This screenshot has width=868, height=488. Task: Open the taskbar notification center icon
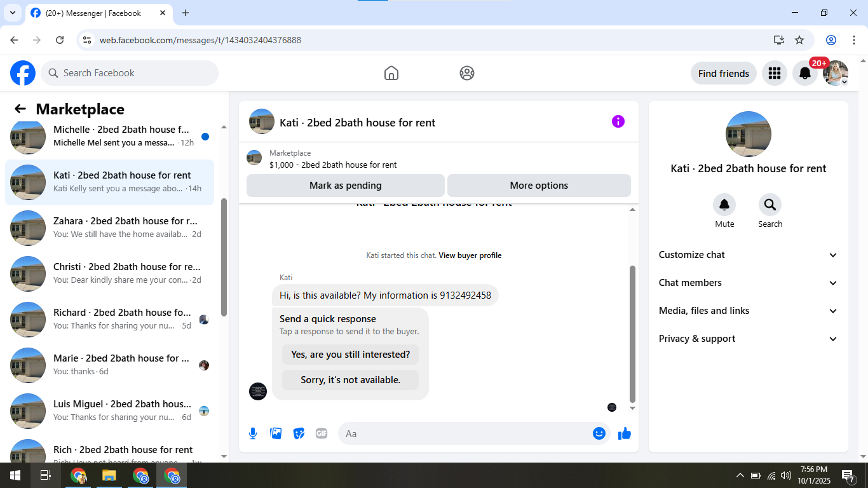[x=848, y=475]
